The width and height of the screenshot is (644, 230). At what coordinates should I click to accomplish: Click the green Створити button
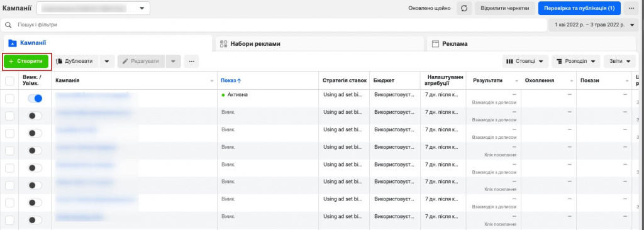(26, 61)
